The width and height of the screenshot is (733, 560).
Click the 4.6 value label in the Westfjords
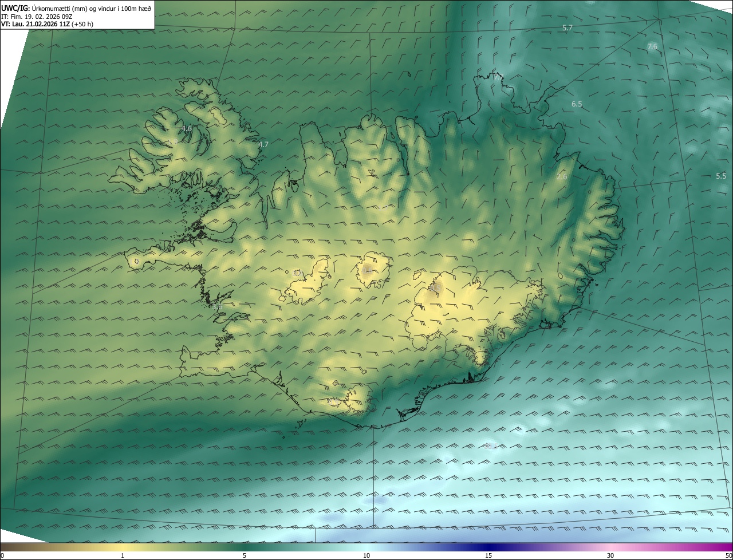pyautogui.click(x=187, y=128)
